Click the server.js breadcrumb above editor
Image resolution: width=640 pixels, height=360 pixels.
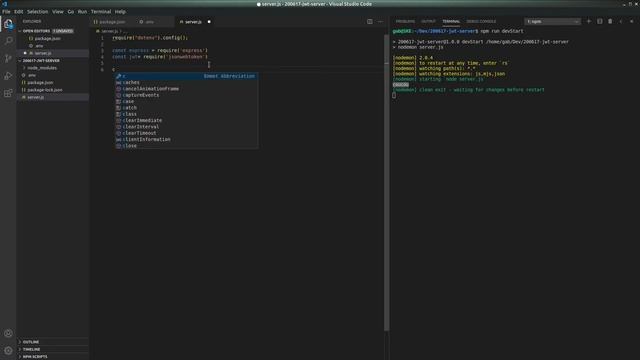click(x=109, y=31)
